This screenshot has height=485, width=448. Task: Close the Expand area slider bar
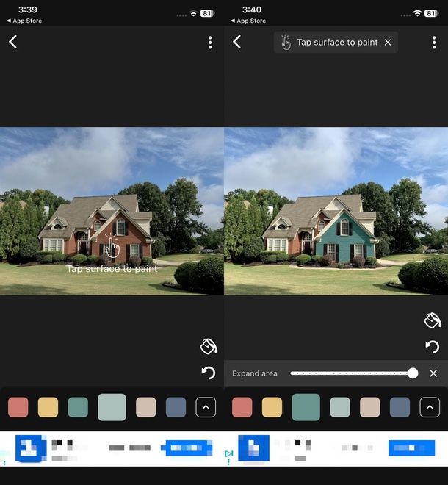433,373
